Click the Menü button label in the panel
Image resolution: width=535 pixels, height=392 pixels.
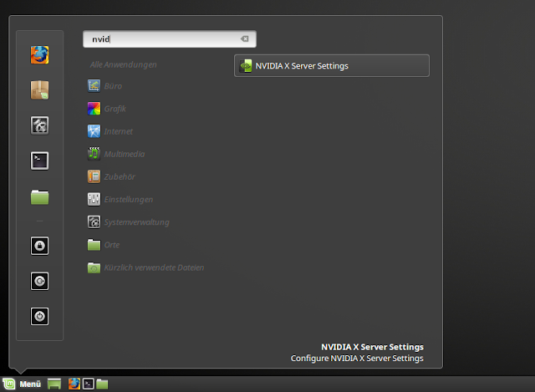pyautogui.click(x=30, y=384)
